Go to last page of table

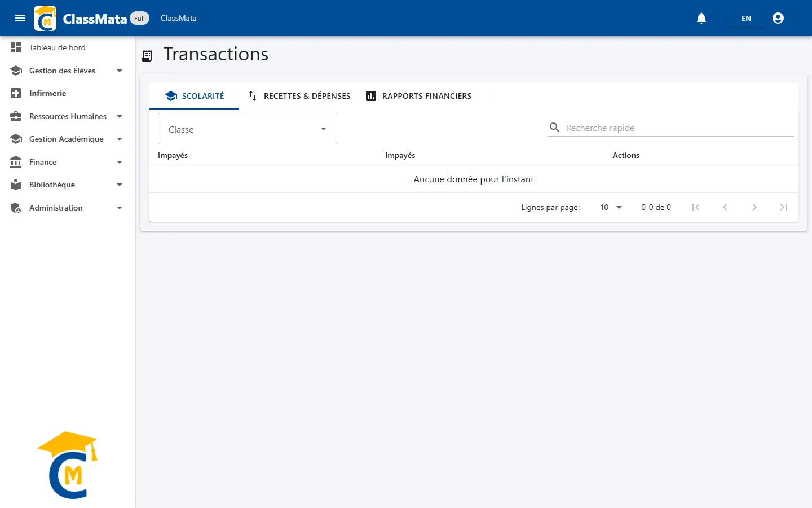[784, 207]
